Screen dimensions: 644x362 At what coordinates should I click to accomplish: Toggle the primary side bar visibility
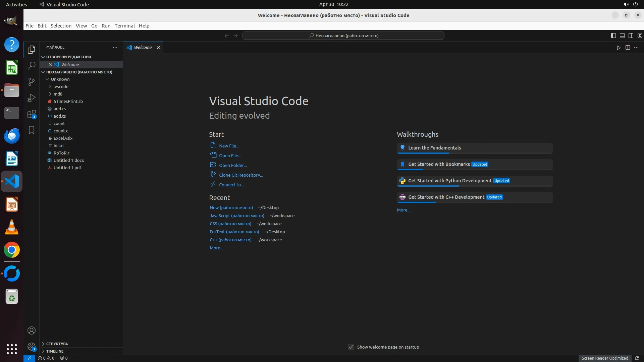coord(613,36)
